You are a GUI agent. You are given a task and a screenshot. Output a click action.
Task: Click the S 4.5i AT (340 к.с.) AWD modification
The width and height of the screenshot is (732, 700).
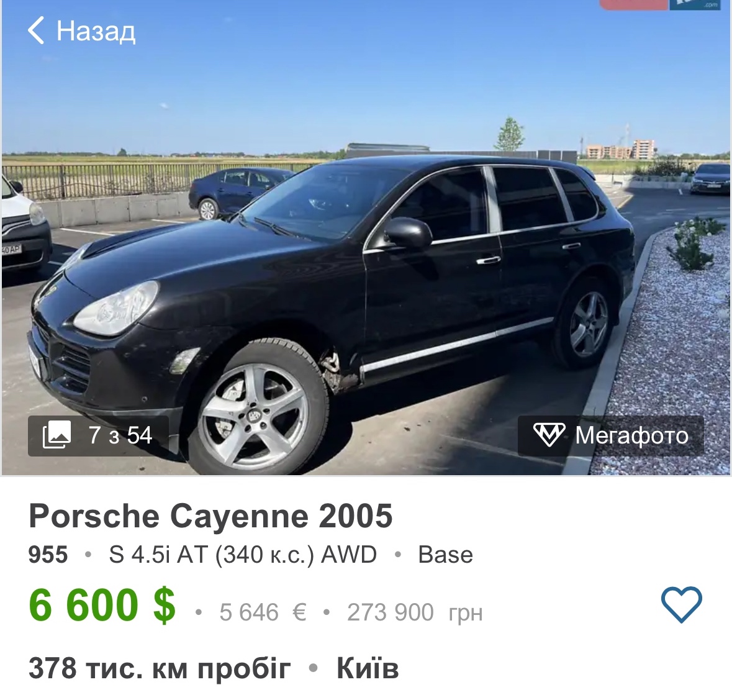coord(243,555)
